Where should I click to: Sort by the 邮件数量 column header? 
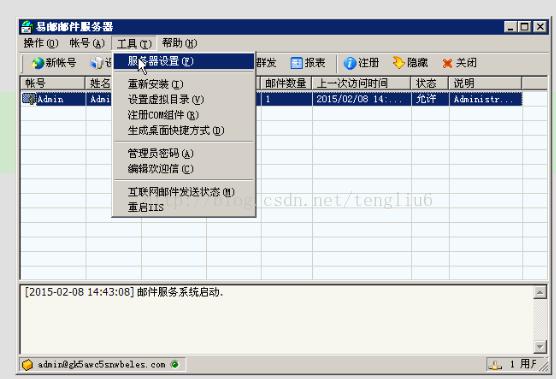point(286,83)
